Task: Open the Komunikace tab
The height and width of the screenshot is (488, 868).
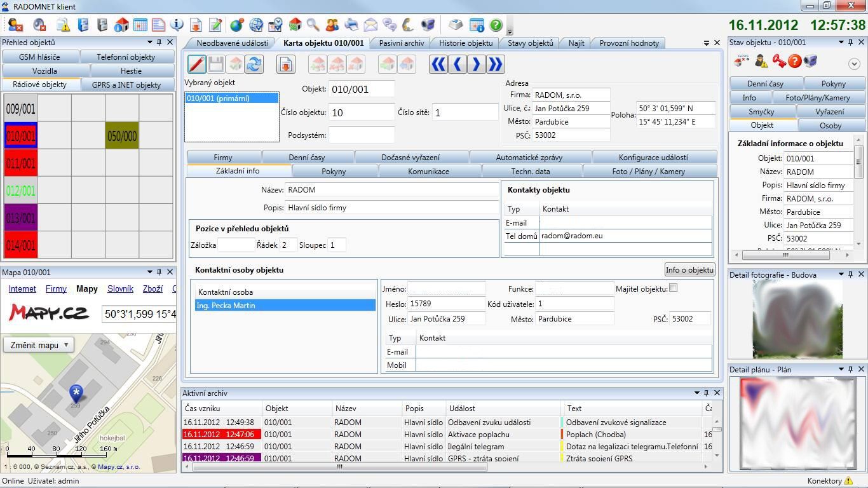Action: 428,172
